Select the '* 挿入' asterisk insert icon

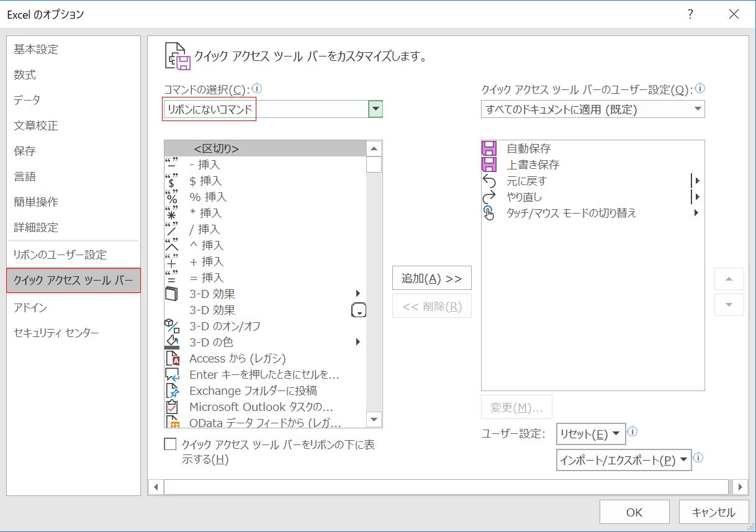[171, 213]
